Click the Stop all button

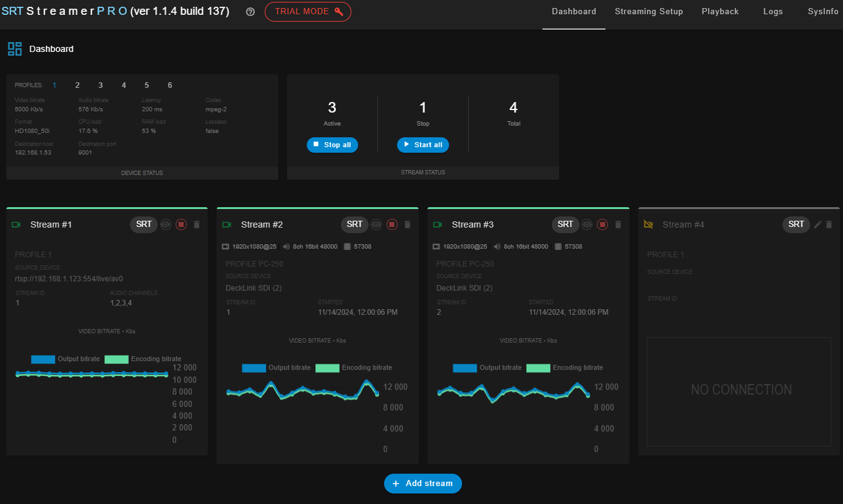coord(332,145)
